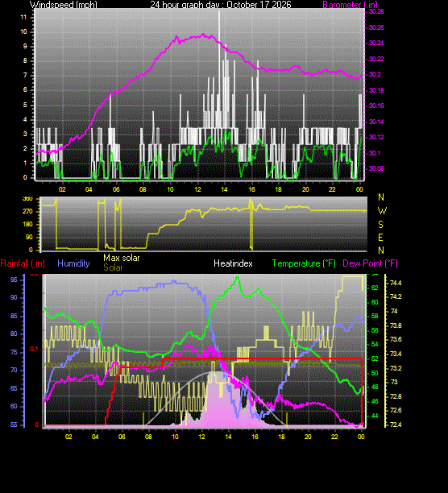Select the "Dew Point (°F)" legend label
This screenshot has width=448, height=493.
coord(370,263)
